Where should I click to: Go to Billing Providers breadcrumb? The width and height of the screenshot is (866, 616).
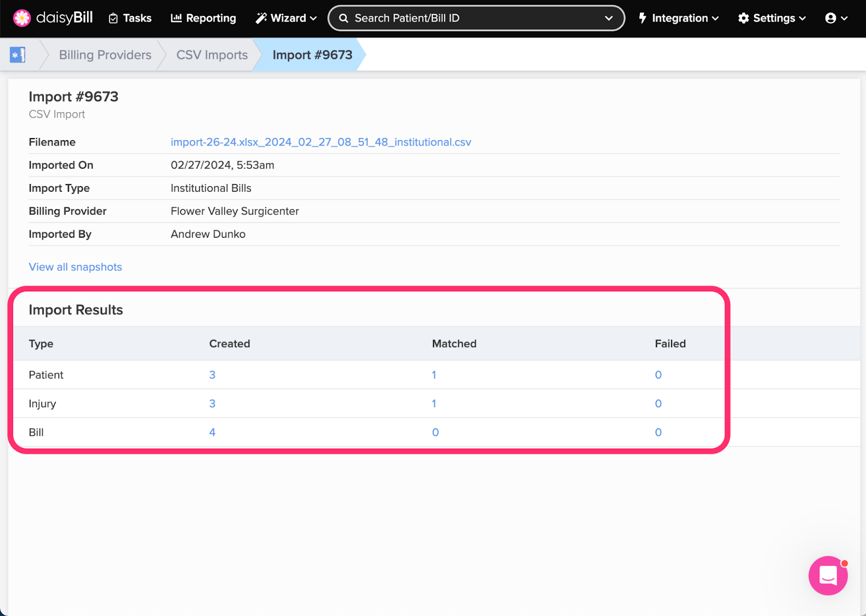tap(105, 55)
